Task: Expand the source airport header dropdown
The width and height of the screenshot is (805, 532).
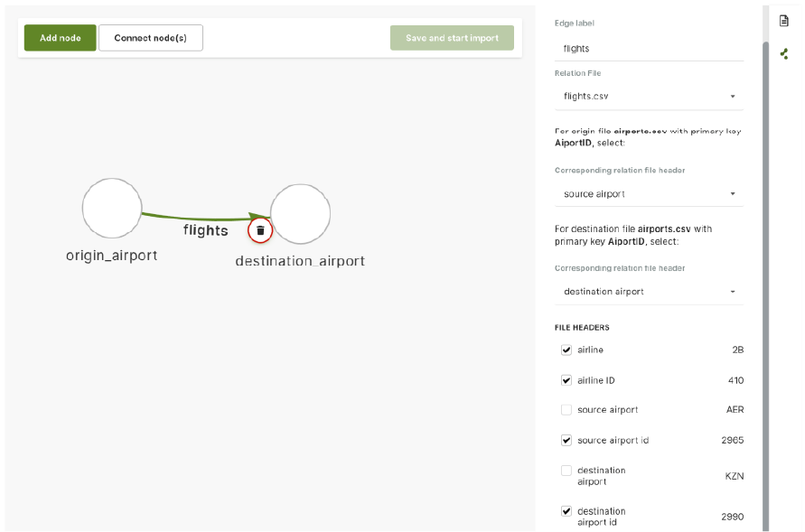Action: click(x=649, y=194)
